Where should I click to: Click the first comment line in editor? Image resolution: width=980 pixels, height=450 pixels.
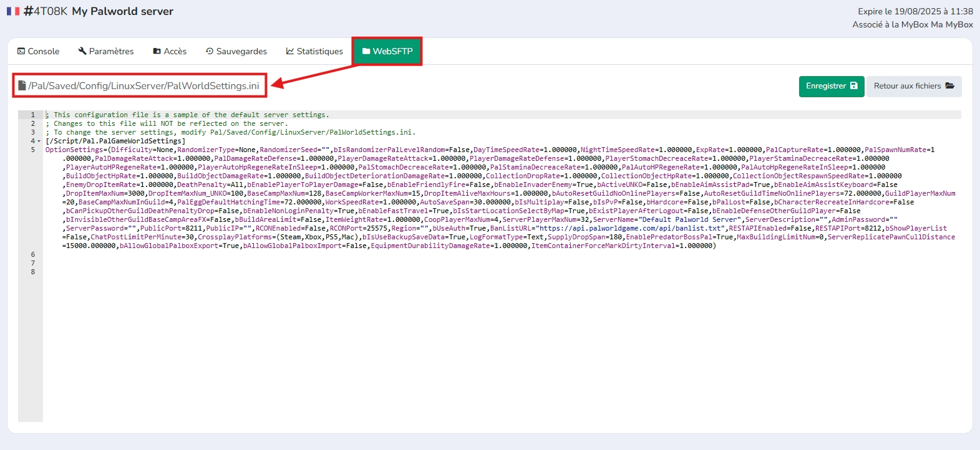click(187, 115)
